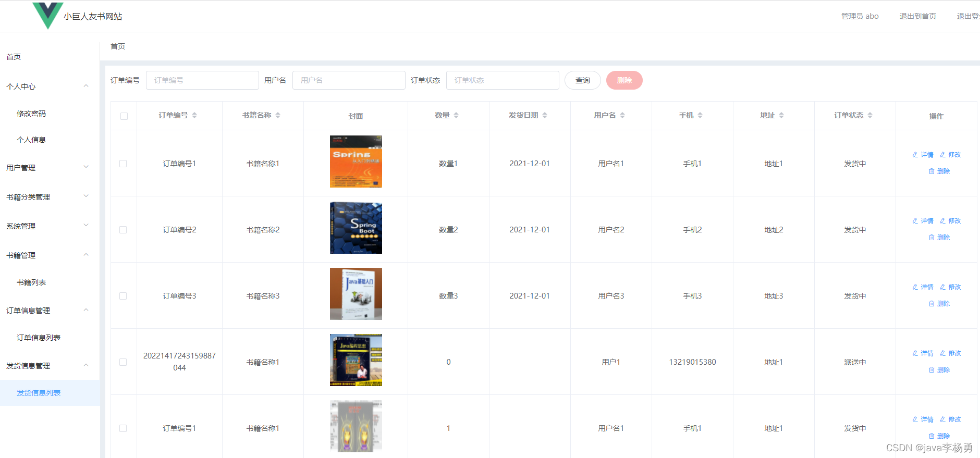This screenshot has width=980, height=458.
Task: Open 修改密码 in the sidebar
Action: [x=31, y=114]
